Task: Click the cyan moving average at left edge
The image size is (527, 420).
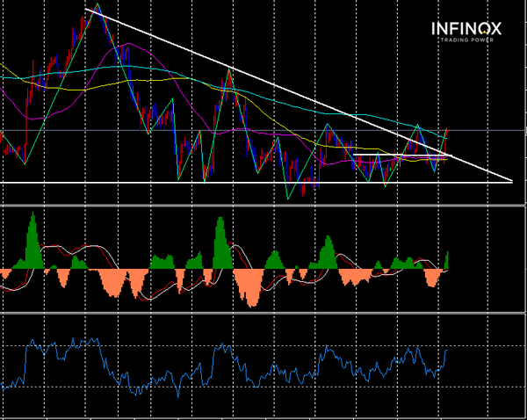Action: 4,76
